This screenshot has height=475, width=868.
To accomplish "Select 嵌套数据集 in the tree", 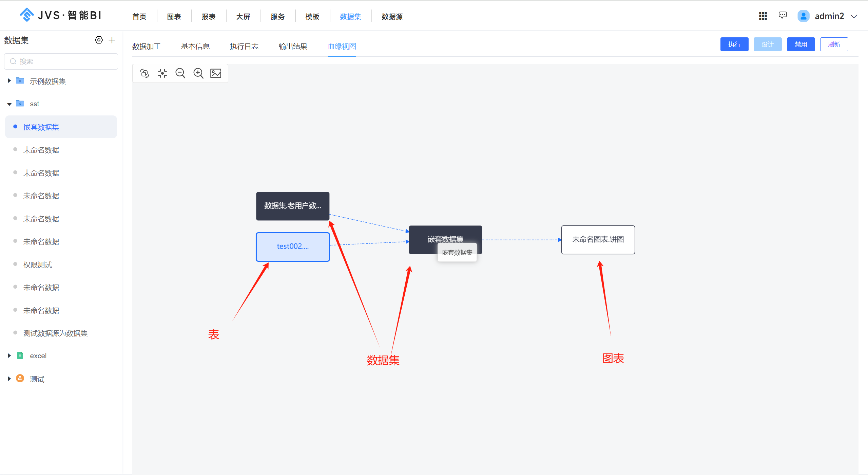I will pyautogui.click(x=61, y=127).
